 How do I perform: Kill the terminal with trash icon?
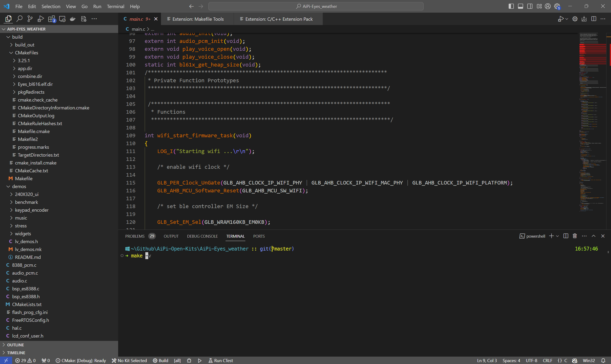[575, 236]
